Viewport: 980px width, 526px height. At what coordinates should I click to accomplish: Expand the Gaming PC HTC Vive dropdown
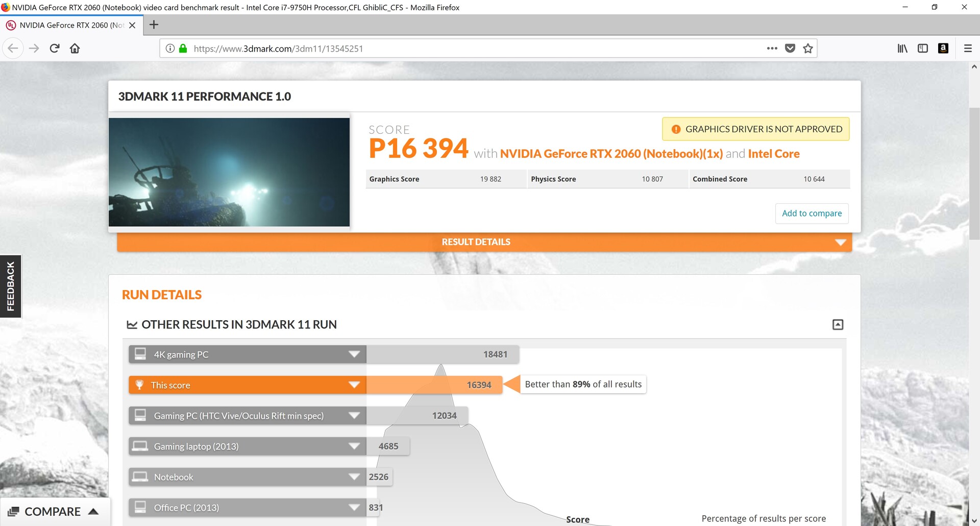point(354,416)
